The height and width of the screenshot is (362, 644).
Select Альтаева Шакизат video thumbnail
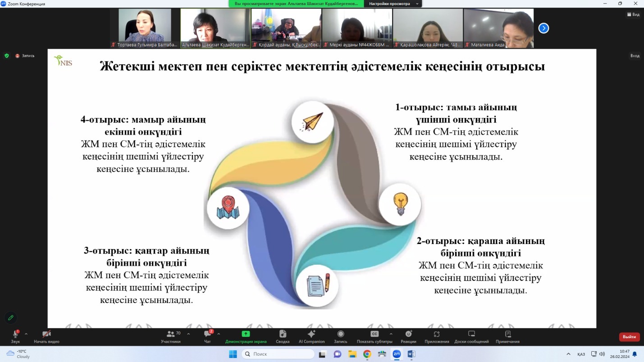coord(215,28)
